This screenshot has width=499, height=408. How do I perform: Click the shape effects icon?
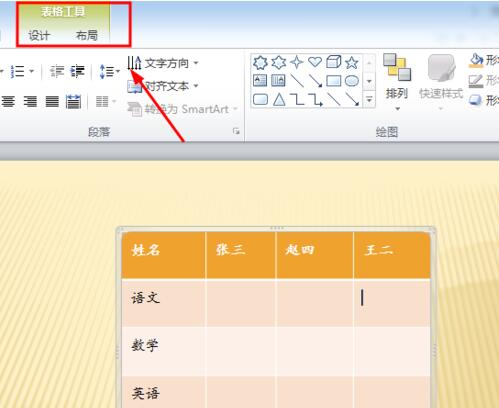pos(476,100)
